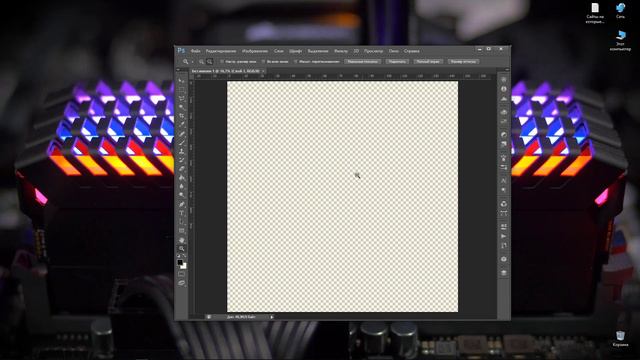Select the Quick Selection tool

(182, 107)
